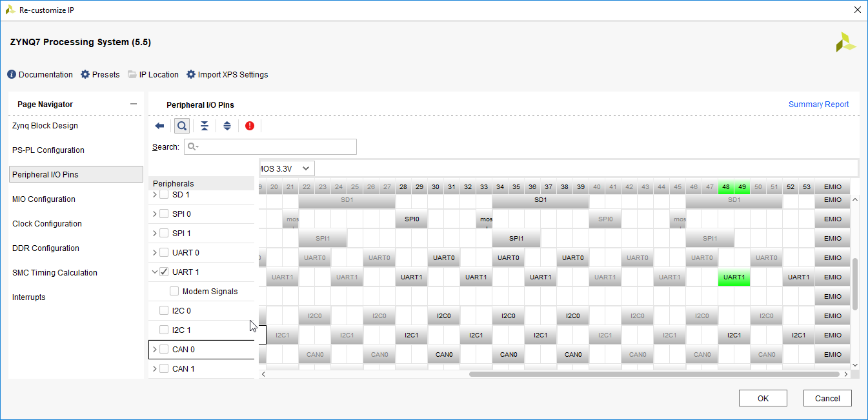Click the horizontal scrollbar right arrow
The image size is (868, 420).
click(845, 374)
